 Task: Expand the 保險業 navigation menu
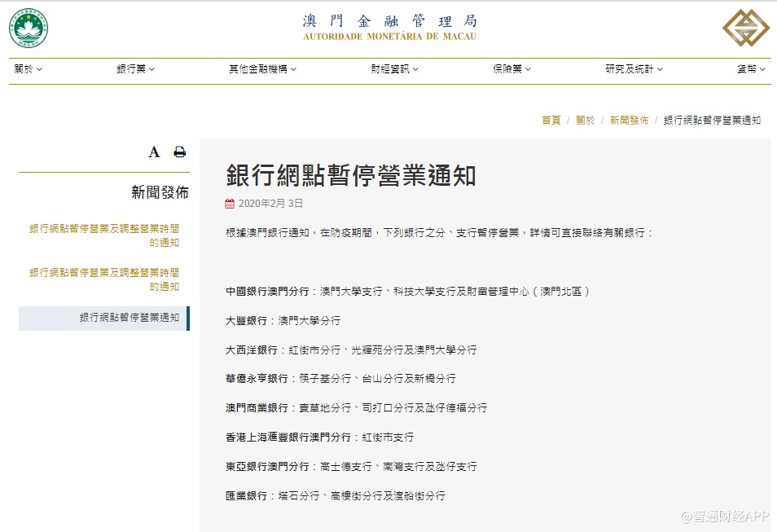click(x=511, y=69)
